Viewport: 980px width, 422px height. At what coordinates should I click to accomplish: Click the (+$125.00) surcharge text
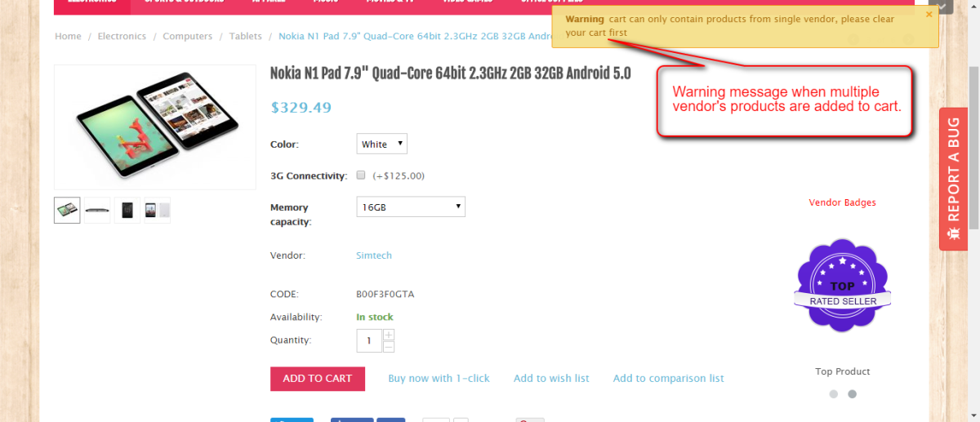399,175
